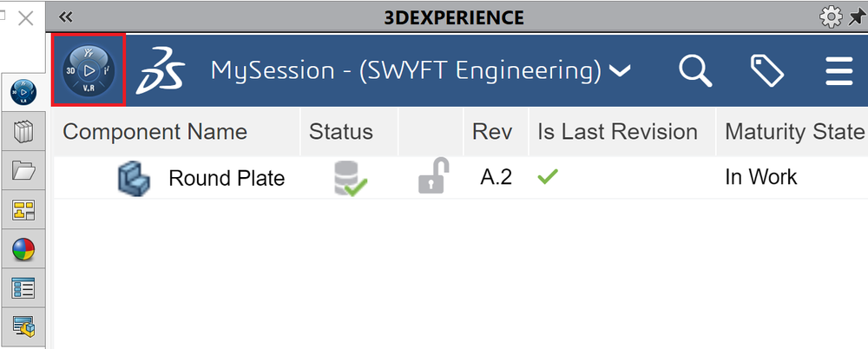This screenshot has width=868, height=349.
Task: Click the saved status database icon
Action: click(x=350, y=178)
